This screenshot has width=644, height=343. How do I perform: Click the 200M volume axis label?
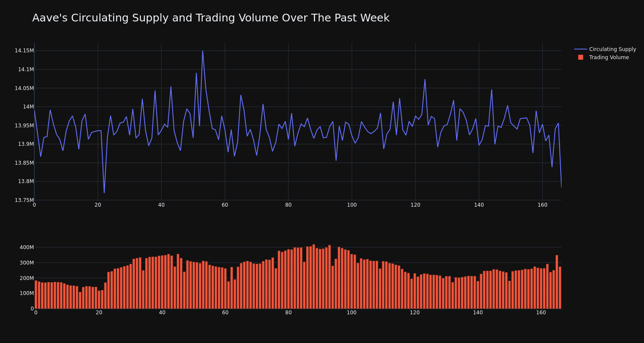(26, 278)
